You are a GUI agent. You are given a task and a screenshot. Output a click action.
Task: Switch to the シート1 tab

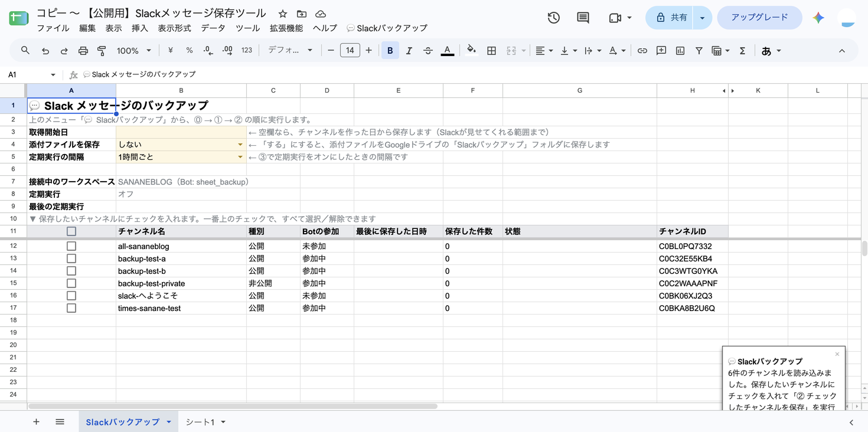[x=200, y=422]
